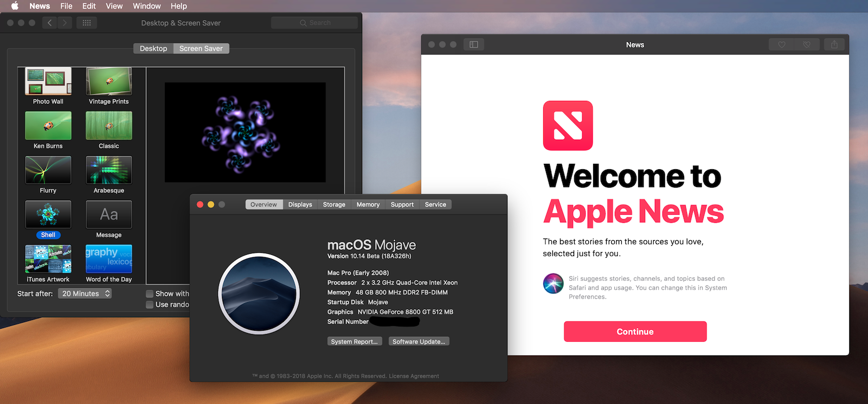Click the Version 10.14 Beta text
This screenshot has width=868, height=404.
click(369, 256)
